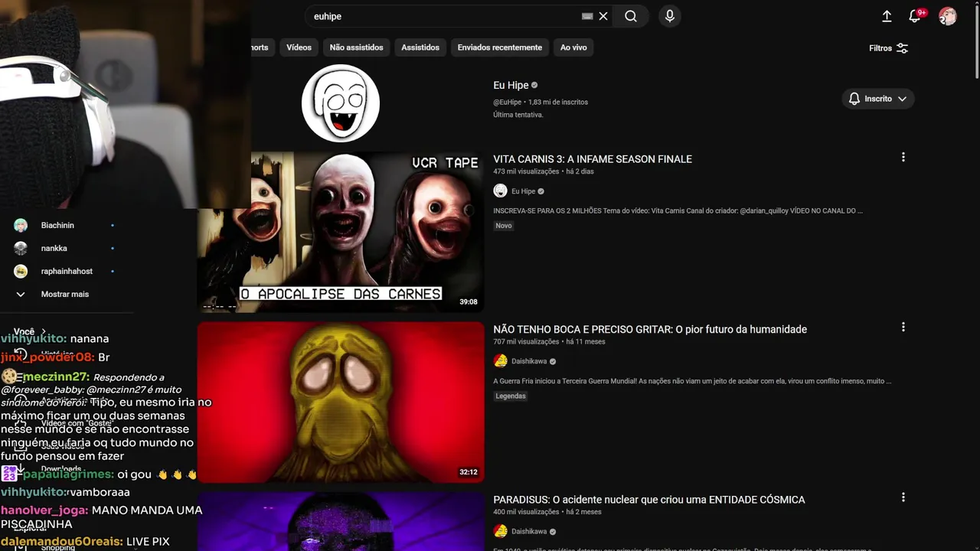This screenshot has height=551, width=980.
Task: Click raphainhahost in subscriptions list
Action: [67, 271]
